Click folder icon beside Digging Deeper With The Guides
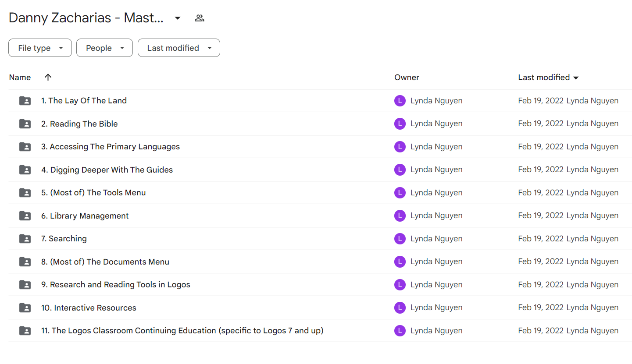Screen dimensions: 632x364 tap(25, 170)
